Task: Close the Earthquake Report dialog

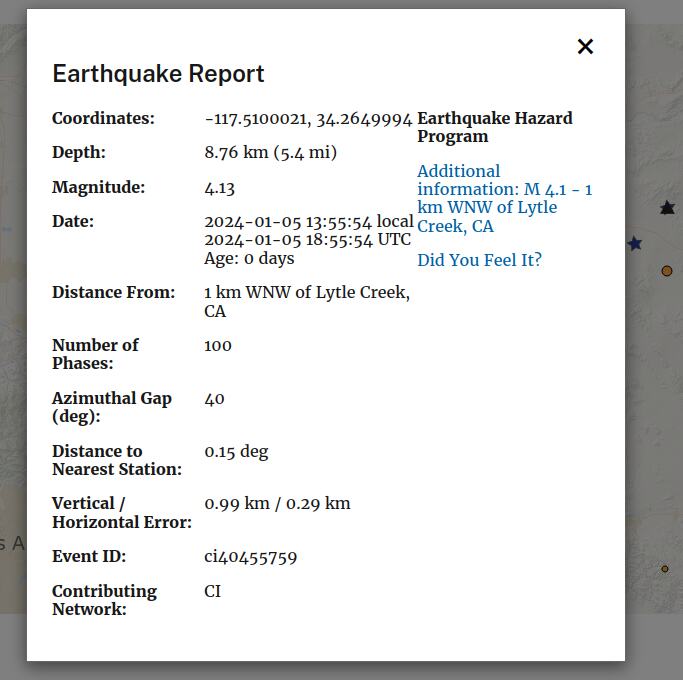Action: click(585, 47)
